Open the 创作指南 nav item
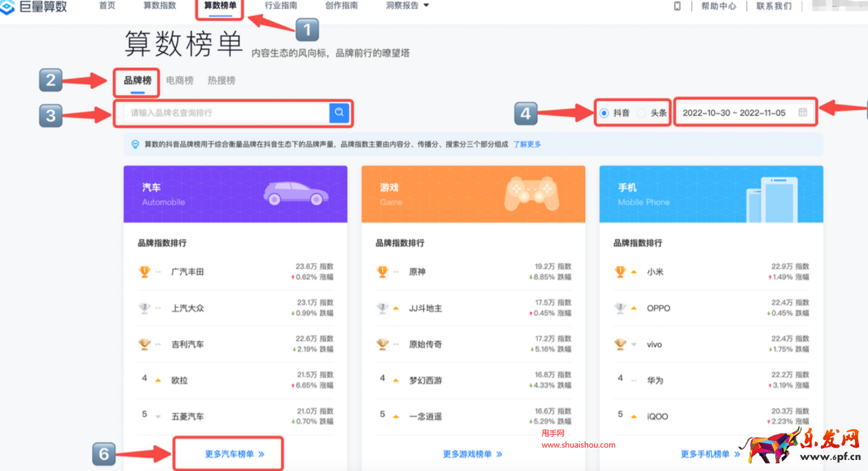Viewport: 868px width, 471px height. [x=341, y=6]
